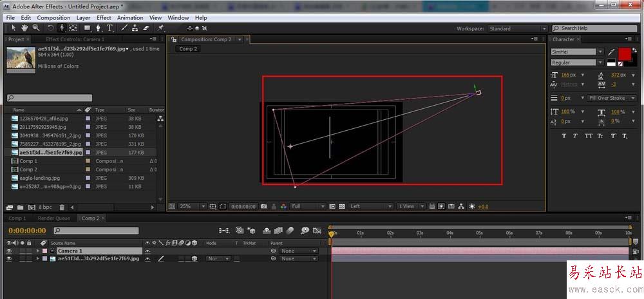Create new composition icon in Project

tap(31, 207)
